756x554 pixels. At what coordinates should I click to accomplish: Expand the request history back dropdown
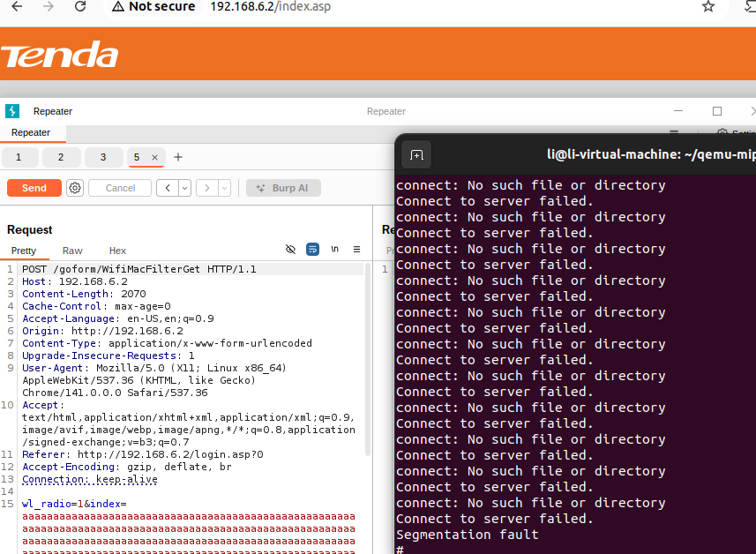(184, 188)
